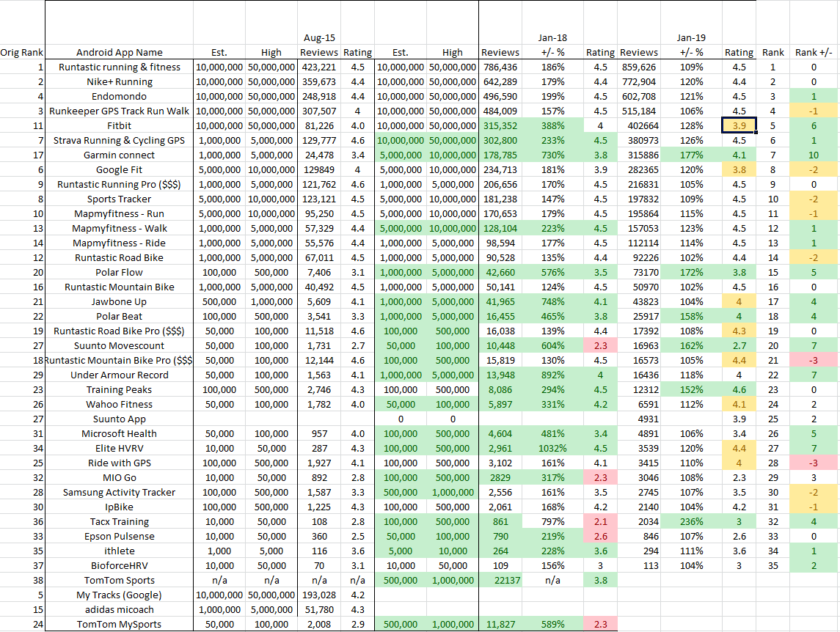Click the 236% cell in Tacx Training row
The height and width of the screenshot is (632, 840).
click(690, 521)
